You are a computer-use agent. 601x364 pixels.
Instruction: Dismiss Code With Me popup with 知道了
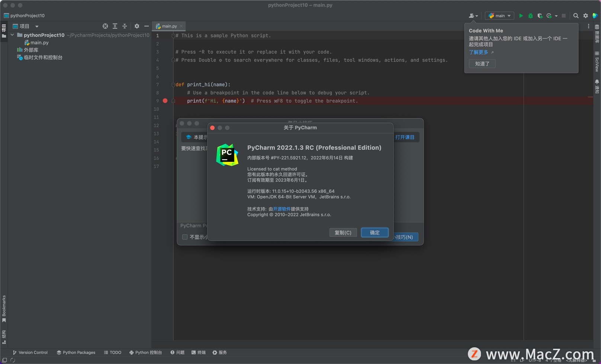click(482, 64)
